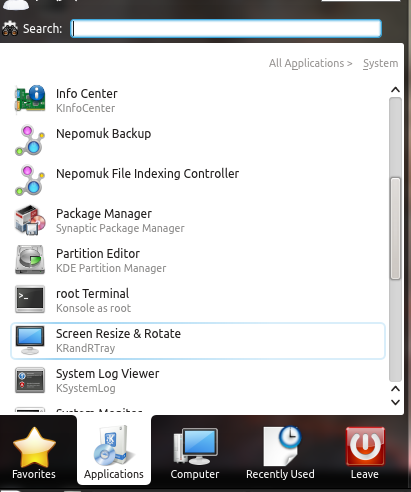Open the System Log Viewer icon
This screenshot has height=492, width=411.
[x=30, y=380]
